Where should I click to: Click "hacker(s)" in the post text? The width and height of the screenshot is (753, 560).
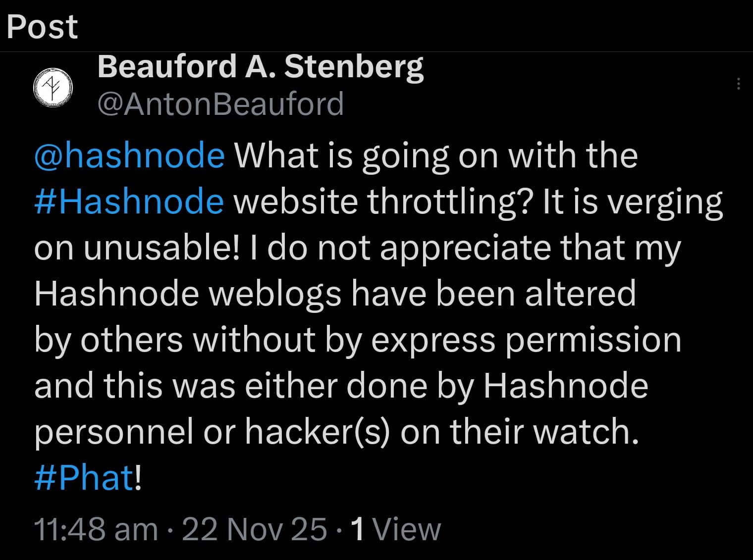[x=317, y=431]
